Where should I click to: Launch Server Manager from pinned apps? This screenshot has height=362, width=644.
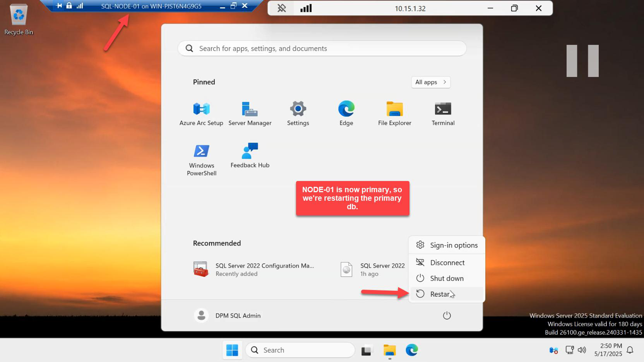tap(250, 114)
